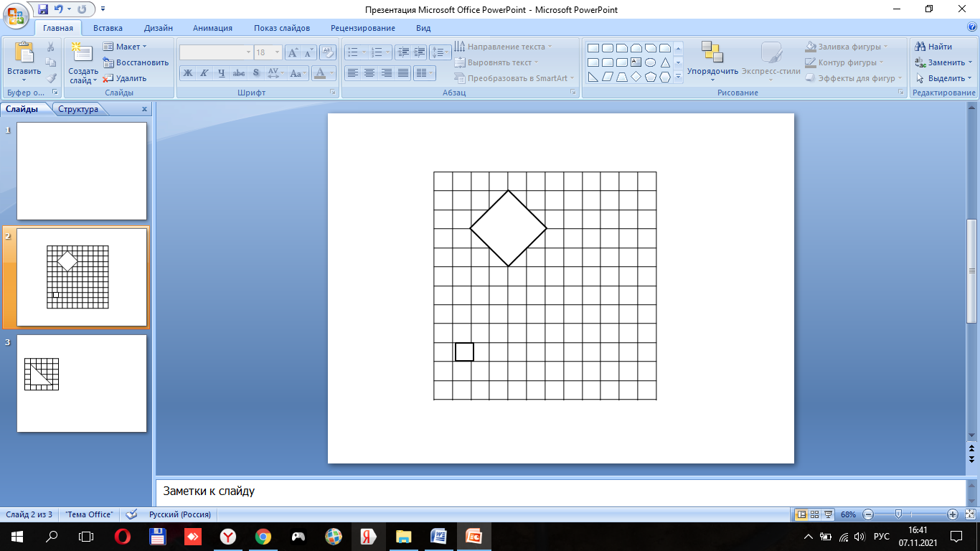Open the Упорядочить arrange menu
This screenshot has height=551, width=980.
(712, 62)
